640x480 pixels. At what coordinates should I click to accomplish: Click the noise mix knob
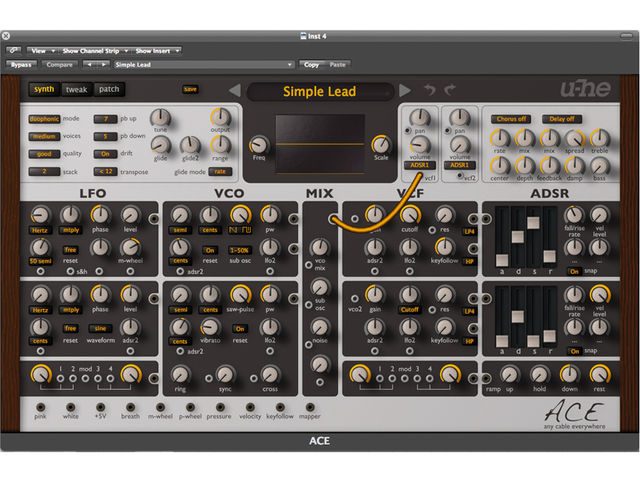pyautogui.click(x=320, y=327)
